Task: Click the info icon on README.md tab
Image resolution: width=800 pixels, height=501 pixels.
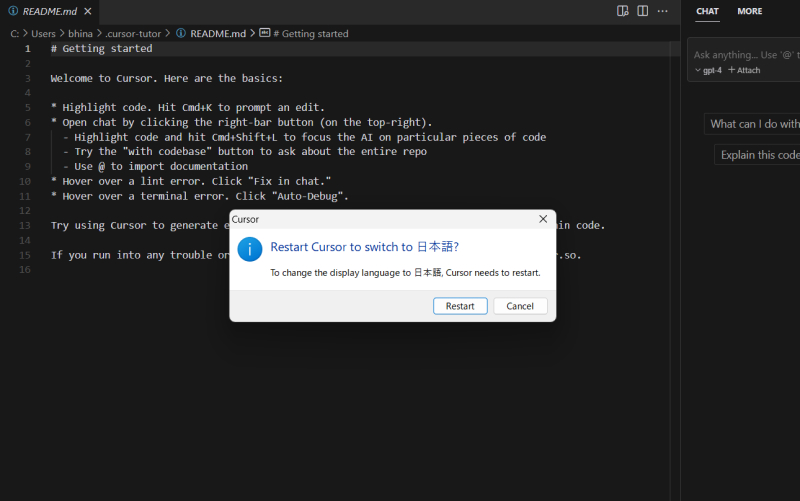Action: point(13,12)
